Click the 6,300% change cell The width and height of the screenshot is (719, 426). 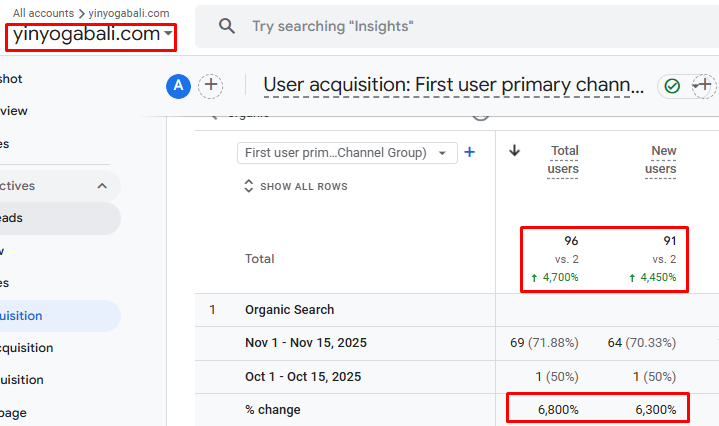pyautogui.click(x=656, y=410)
